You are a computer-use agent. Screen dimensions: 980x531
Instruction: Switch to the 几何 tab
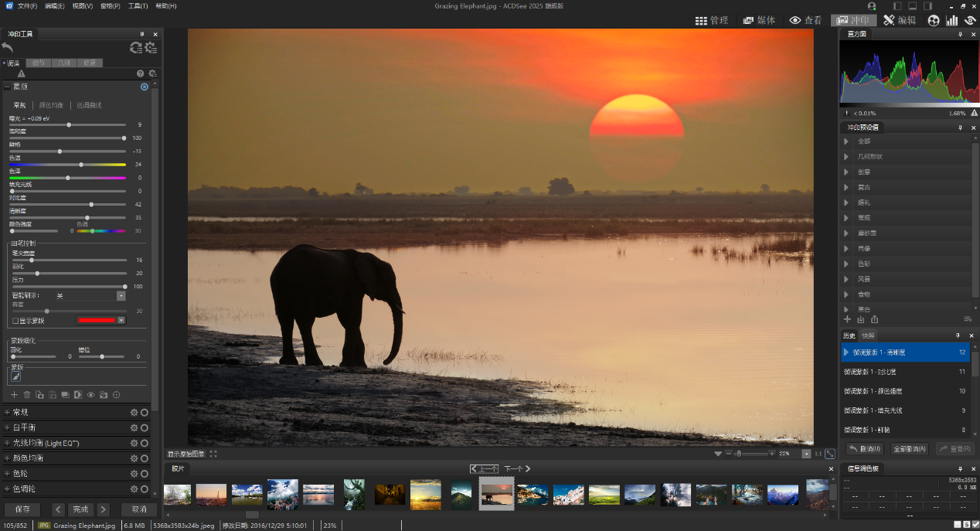[63, 63]
